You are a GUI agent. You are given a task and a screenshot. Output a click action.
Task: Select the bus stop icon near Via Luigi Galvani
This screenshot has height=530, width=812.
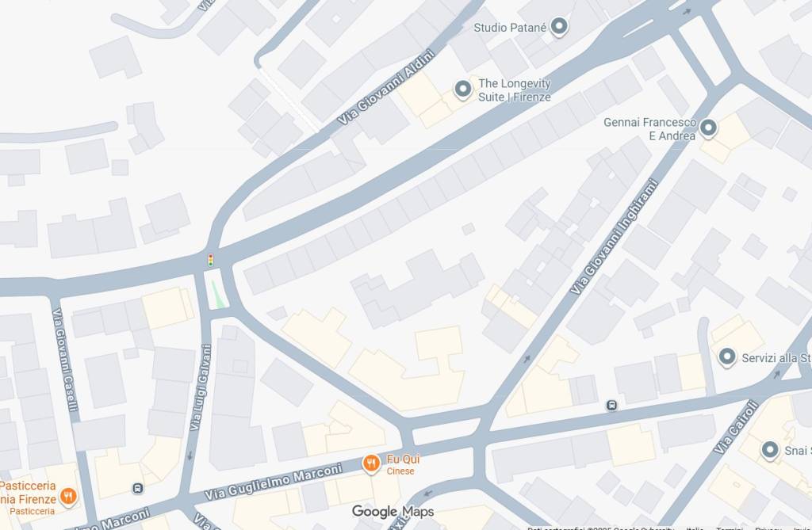(x=138, y=488)
